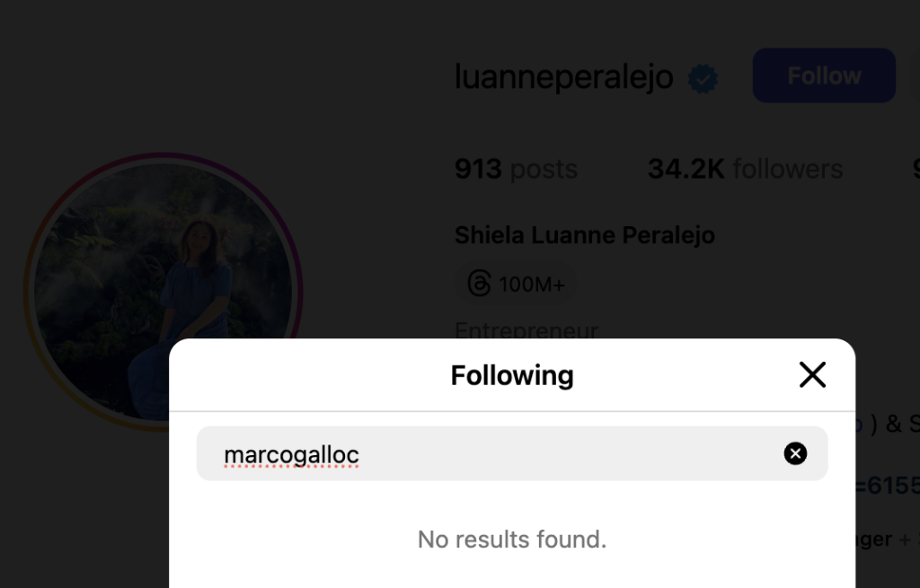Click the word posts next to 913
920x588 pixels.
543,169
